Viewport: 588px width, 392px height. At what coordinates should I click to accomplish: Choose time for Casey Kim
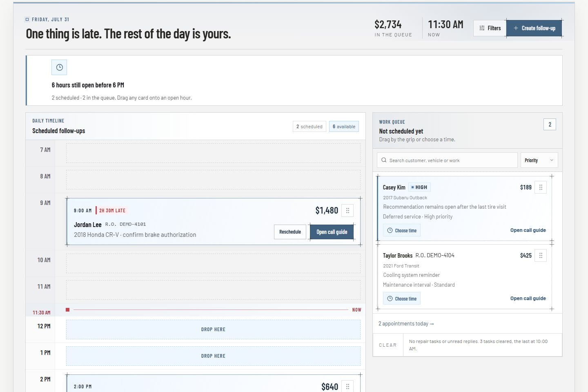[402, 231]
